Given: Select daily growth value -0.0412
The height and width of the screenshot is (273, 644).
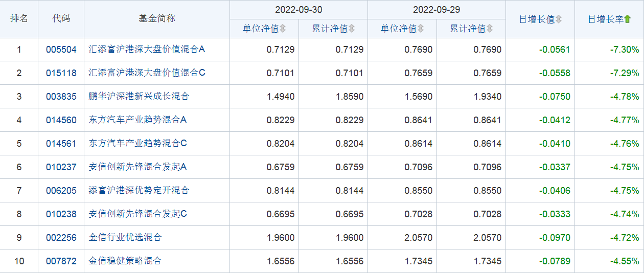Looking at the screenshot, I should tap(555, 120).
